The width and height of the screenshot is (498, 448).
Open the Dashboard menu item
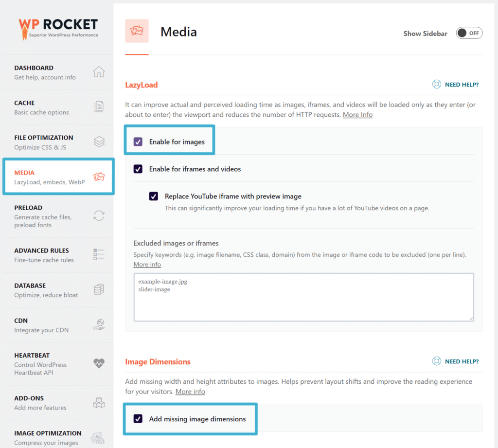click(x=58, y=72)
